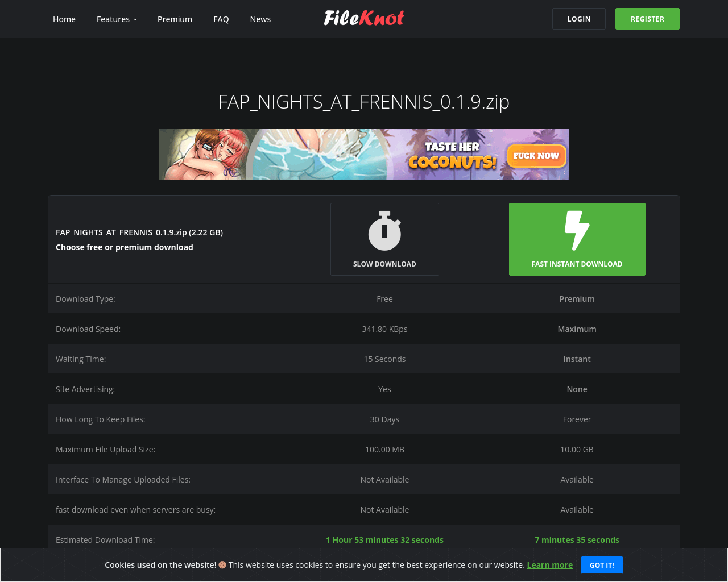Dismiss cookies with GOT IT! button
The height and width of the screenshot is (582, 728).
pyautogui.click(x=602, y=565)
